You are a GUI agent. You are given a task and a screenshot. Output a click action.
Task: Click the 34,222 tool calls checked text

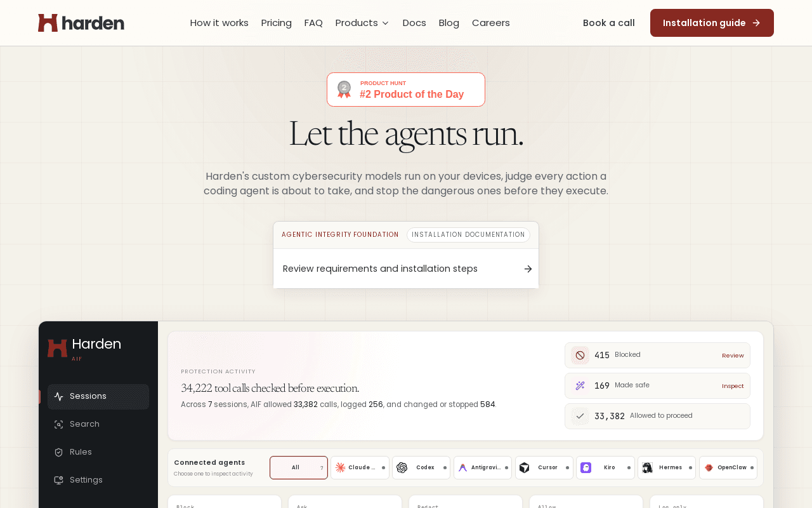click(270, 388)
